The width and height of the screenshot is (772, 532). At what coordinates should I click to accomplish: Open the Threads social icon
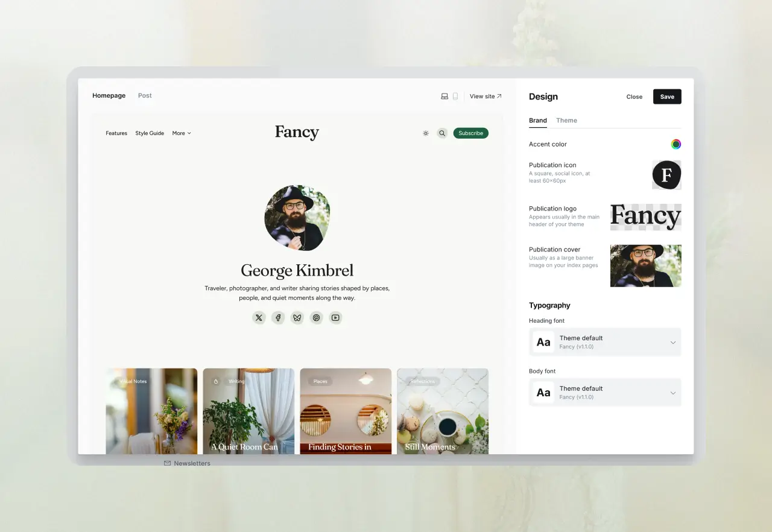(x=317, y=318)
